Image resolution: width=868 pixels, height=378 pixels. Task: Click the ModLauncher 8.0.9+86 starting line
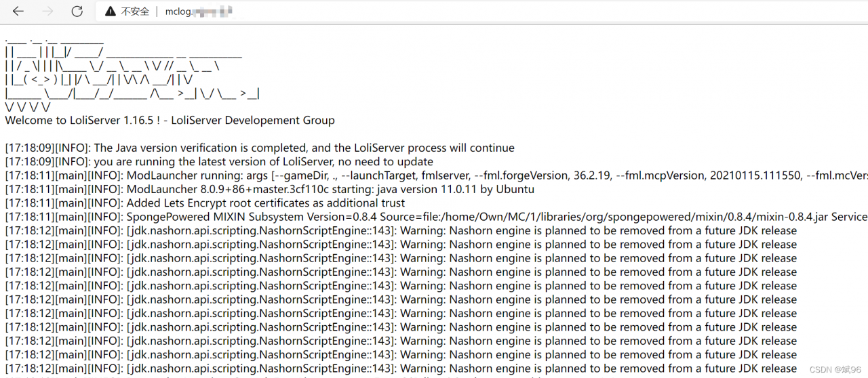click(269, 189)
